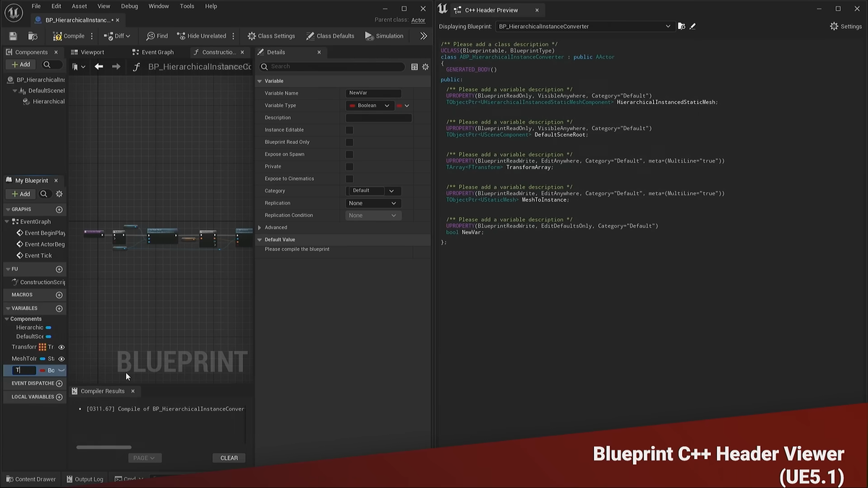Viewport: 868px width, 488px height.
Task: Collapse the DefaultSceneRoot component
Action: tap(14, 91)
